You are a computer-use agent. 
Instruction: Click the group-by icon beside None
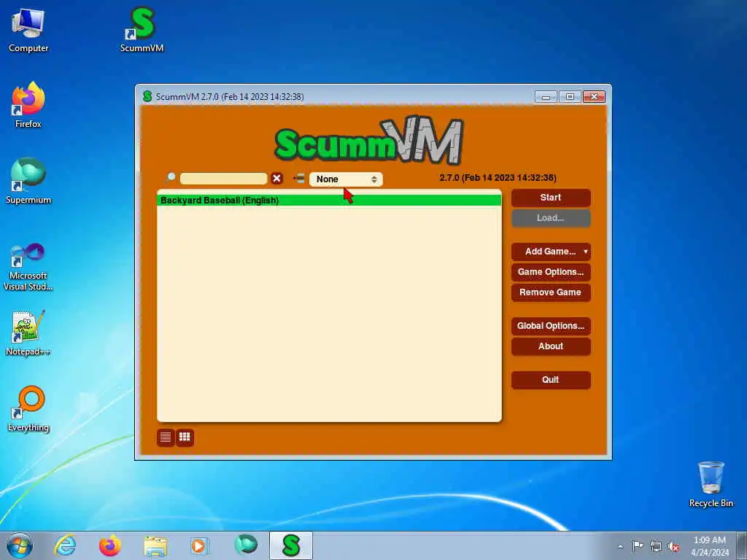(299, 179)
